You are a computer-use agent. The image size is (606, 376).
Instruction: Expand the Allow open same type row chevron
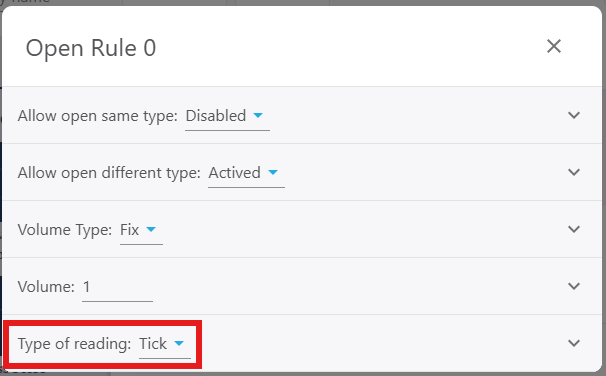click(x=574, y=115)
